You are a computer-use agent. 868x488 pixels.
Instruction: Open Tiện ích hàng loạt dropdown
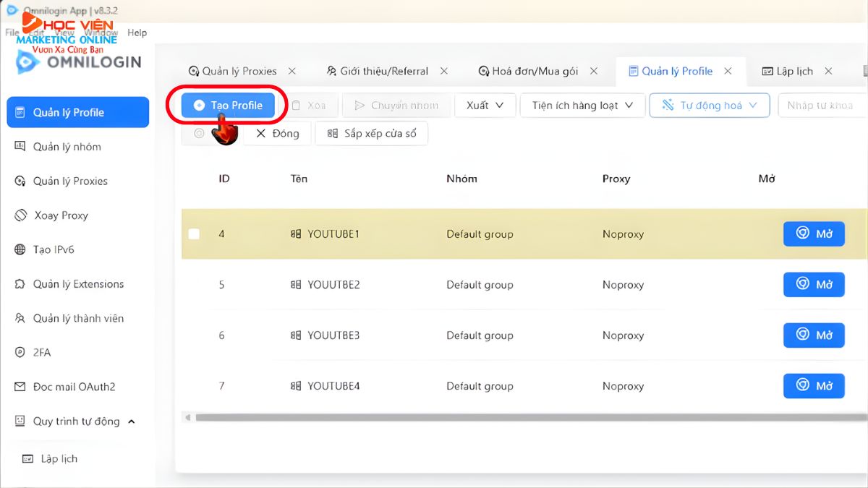[582, 106]
